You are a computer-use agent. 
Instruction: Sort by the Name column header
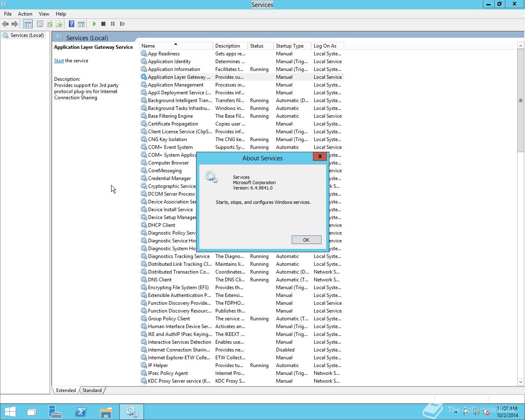coord(176,46)
